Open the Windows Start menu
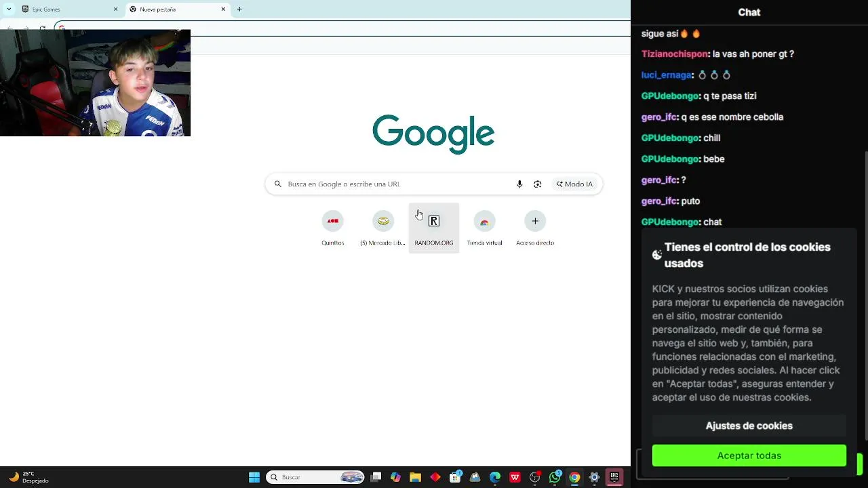 point(254,477)
